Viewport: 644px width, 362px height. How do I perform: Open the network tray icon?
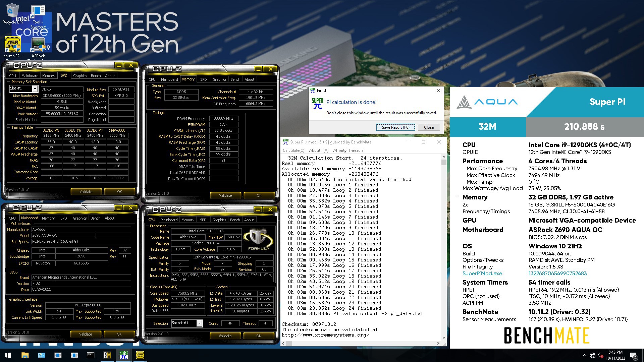[x=593, y=355]
